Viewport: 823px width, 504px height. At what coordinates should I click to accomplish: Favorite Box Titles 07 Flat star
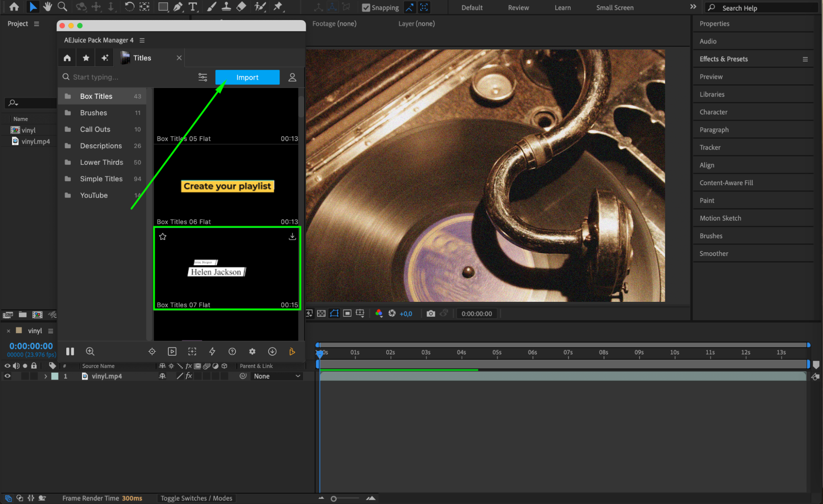[x=163, y=236]
